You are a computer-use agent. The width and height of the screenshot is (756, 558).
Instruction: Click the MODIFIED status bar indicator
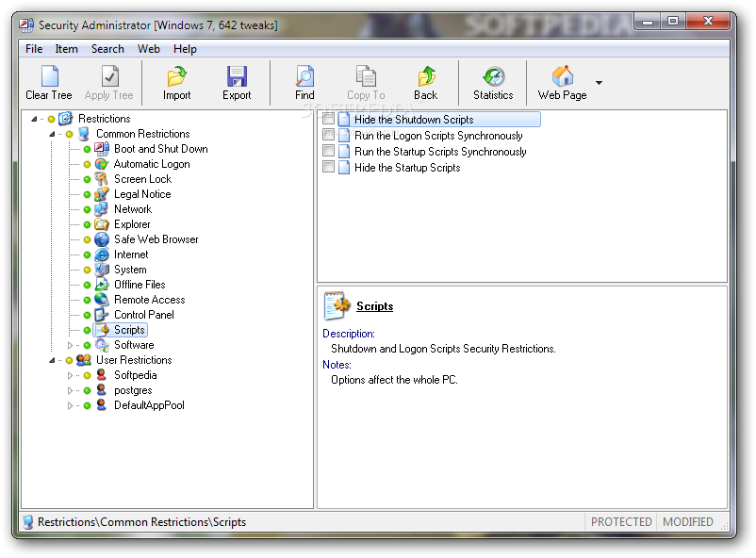[687, 522]
